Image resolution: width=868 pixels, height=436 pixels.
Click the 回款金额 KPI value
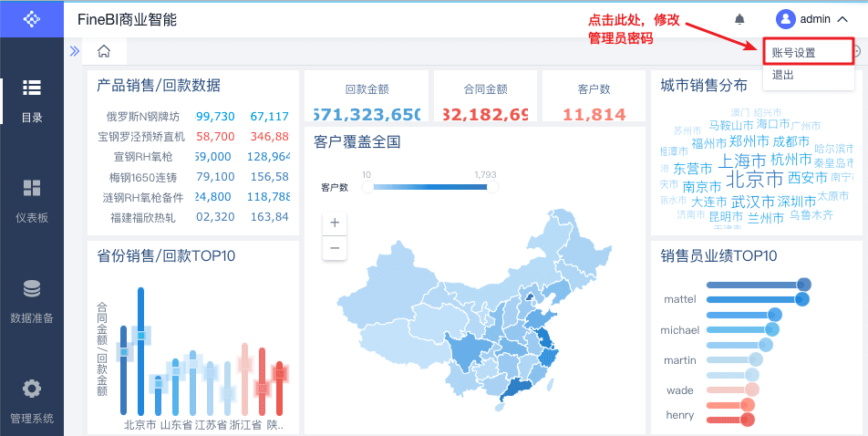pos(367,114)
